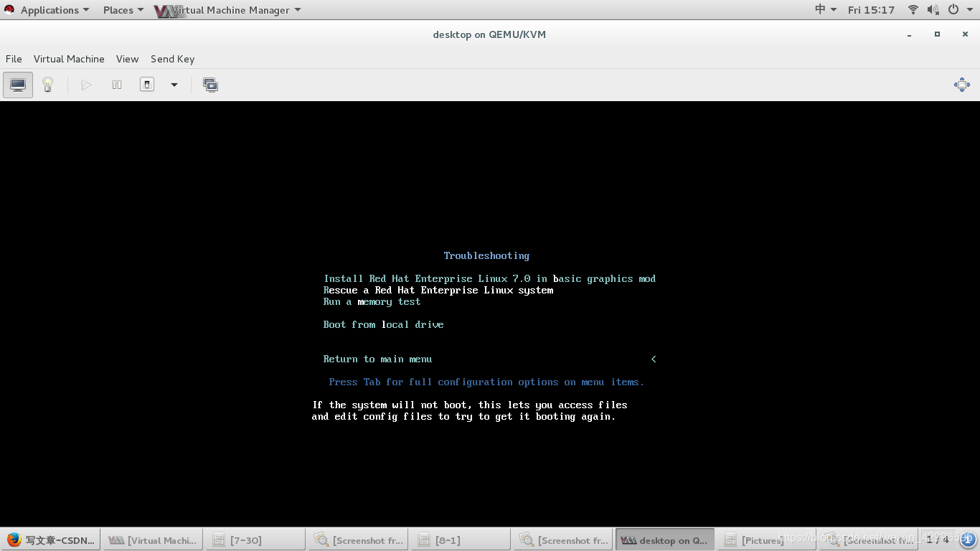Open the Places menu

point(123,10)
